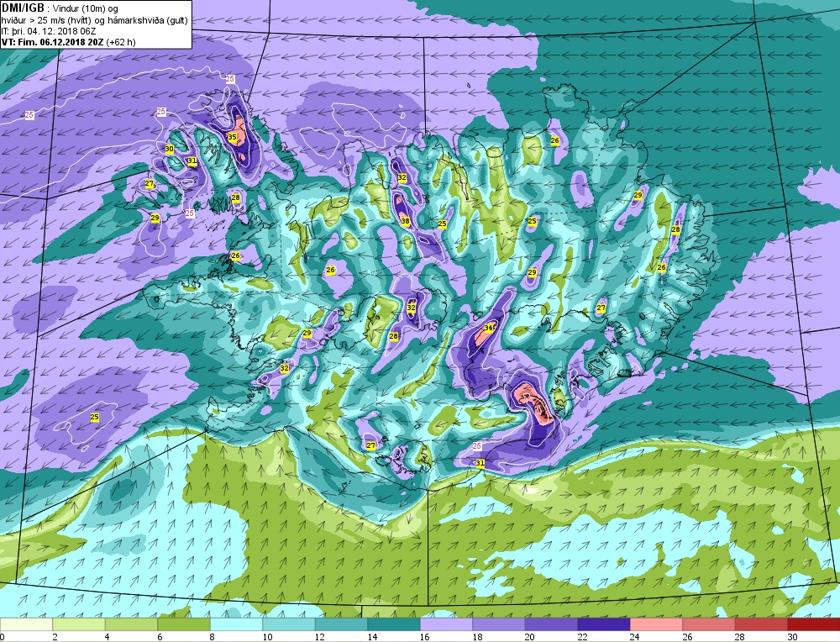The image size is (840, 642).
Task: Click the legend scale number 20
Action: (x=529, y=637)
